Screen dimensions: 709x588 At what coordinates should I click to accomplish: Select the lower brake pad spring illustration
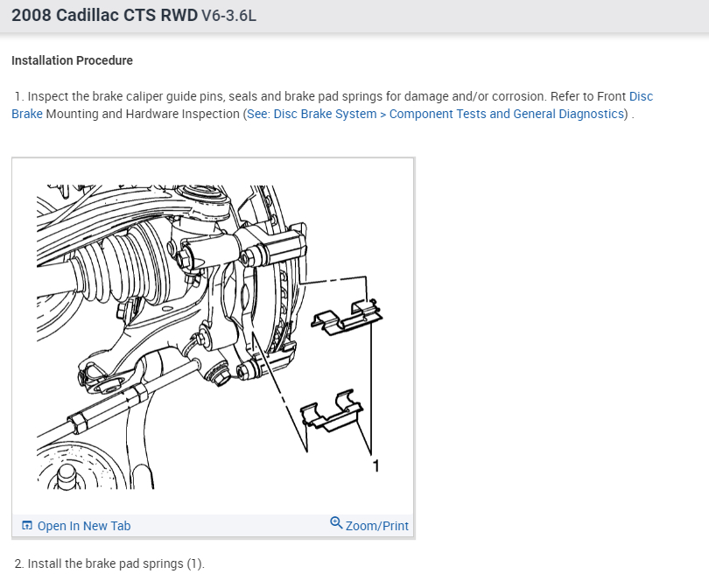coord(332,410)
